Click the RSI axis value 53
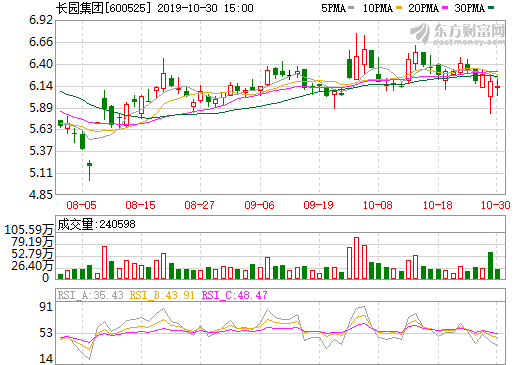 (46, 333)
